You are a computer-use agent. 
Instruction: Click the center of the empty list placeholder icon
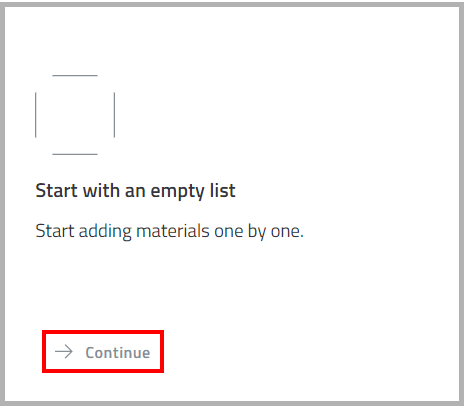75,115
